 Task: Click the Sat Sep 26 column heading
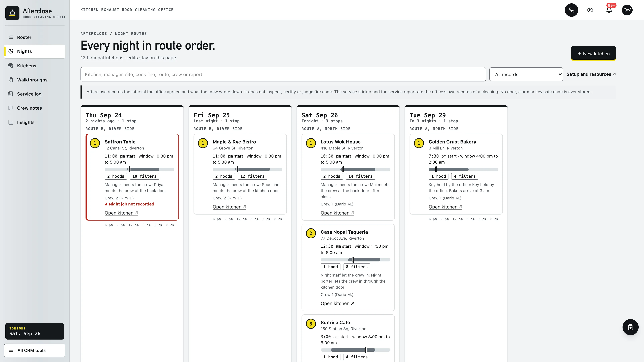click(x=319, y=115)
